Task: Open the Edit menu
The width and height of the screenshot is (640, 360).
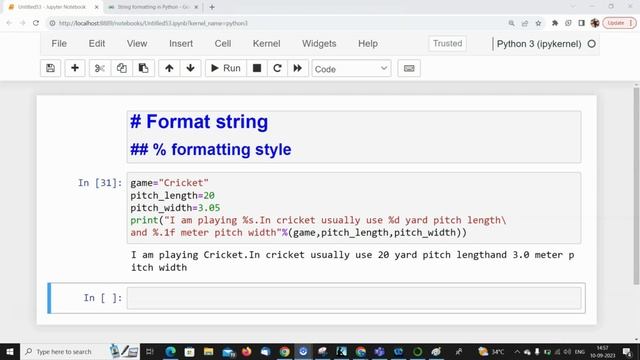Action: 97,44
